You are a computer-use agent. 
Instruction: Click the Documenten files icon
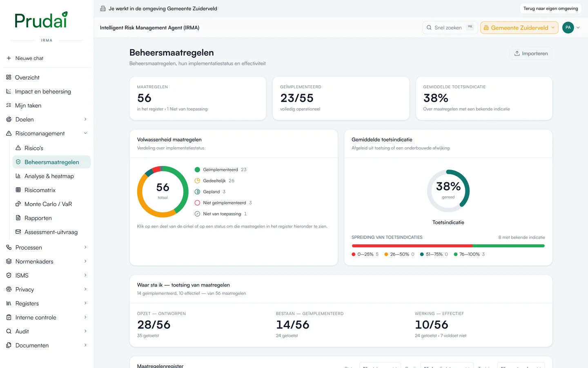click(9, 345)
